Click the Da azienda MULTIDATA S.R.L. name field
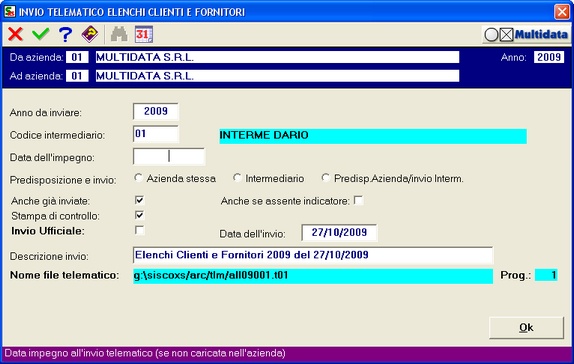Image resolution: width=574 pixels, height=364 pixels. (x=277, y=57)
